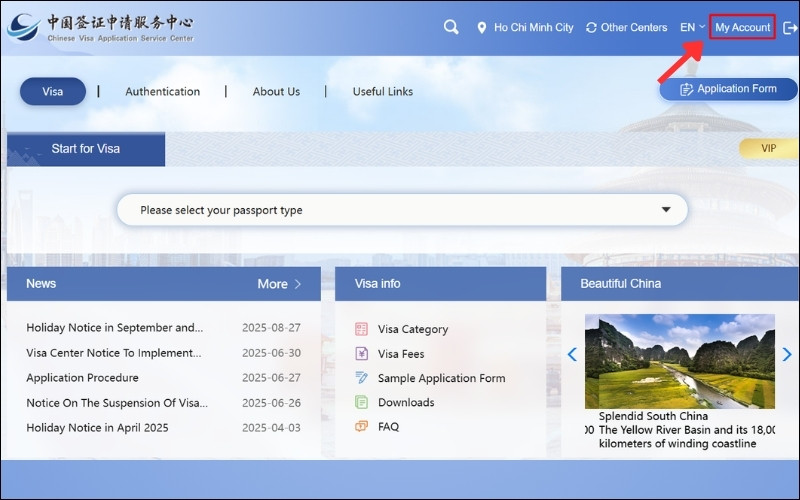The width and height of the screenshot is (800, 500).
Task: Click the FAQ chat icon
Action: (361, 426)
